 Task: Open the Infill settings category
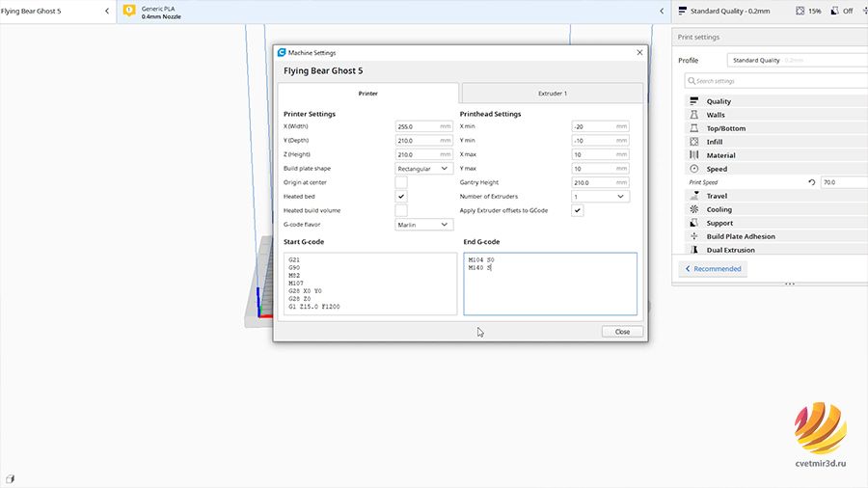775,142
